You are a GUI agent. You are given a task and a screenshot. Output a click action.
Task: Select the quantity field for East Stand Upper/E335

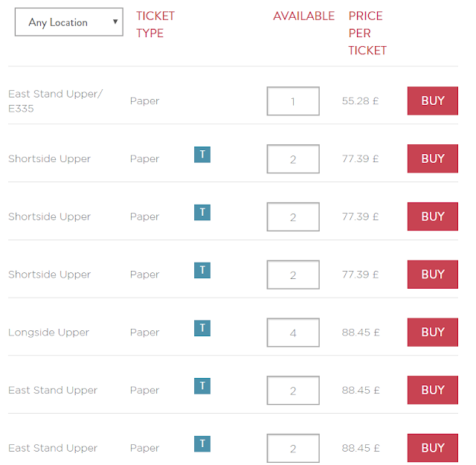[x=293, y=101]
